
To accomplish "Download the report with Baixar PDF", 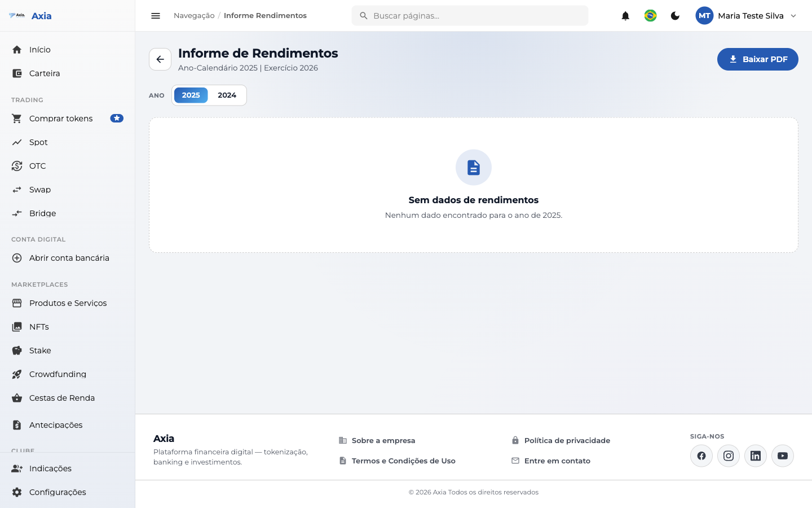I will tap(757, 59).
